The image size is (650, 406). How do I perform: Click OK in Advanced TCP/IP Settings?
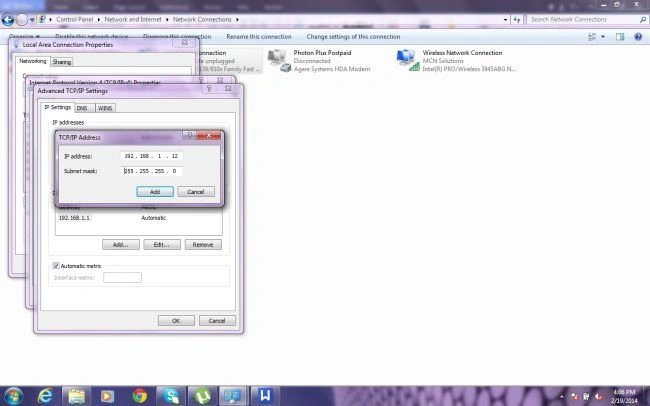click(x=176, y=321)
